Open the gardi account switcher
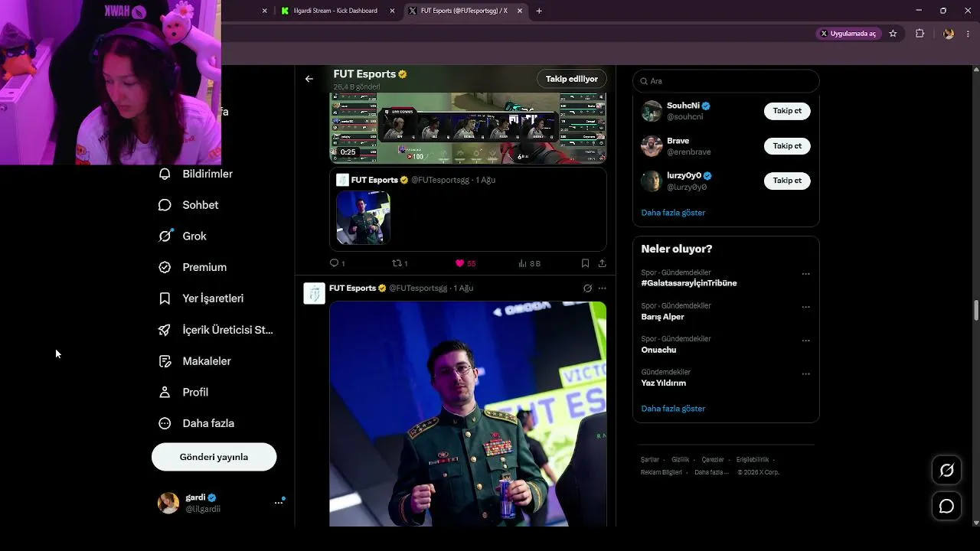This screenshot has height=551, width=980. [220, 503]
